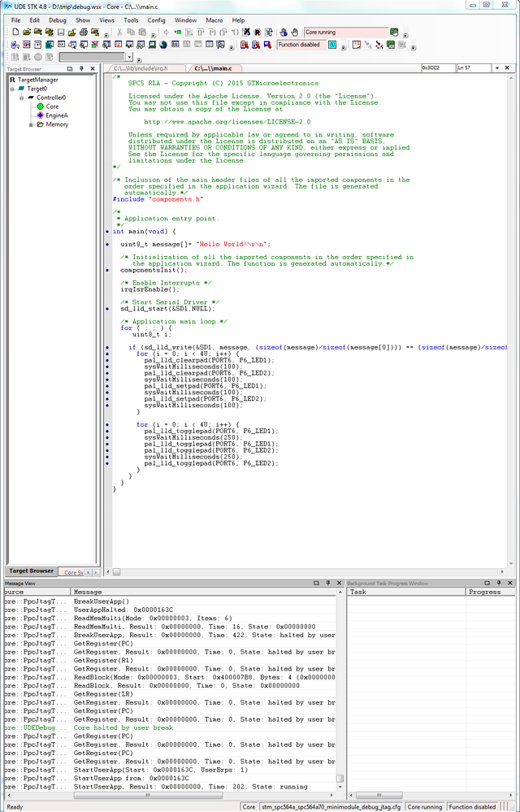Click the Save (floppy disk) toolbar icon

point(61,33)
